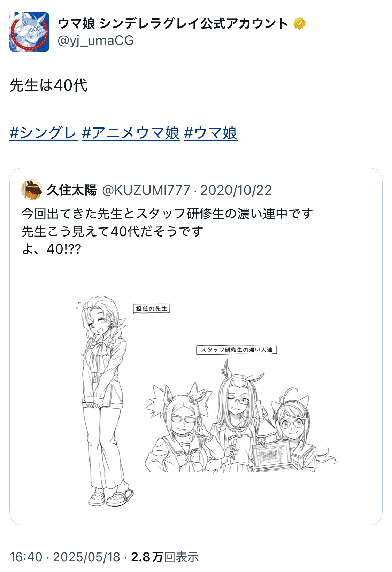Open 久住太陽's small profile avatar

point(32,190)
